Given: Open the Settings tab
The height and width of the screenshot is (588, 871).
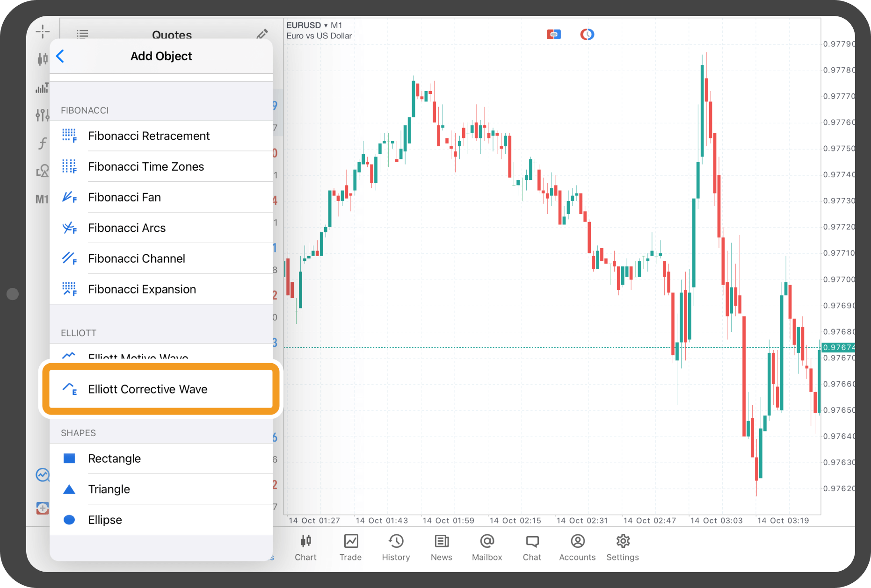Looking at the screenshot, I should point(622,547).
